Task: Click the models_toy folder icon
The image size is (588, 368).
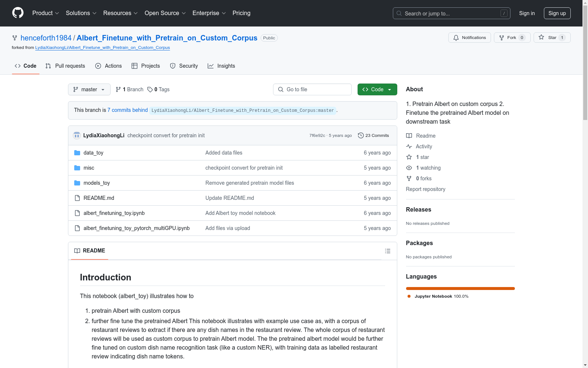Action: pyautogui.click(x=77, y=183)
